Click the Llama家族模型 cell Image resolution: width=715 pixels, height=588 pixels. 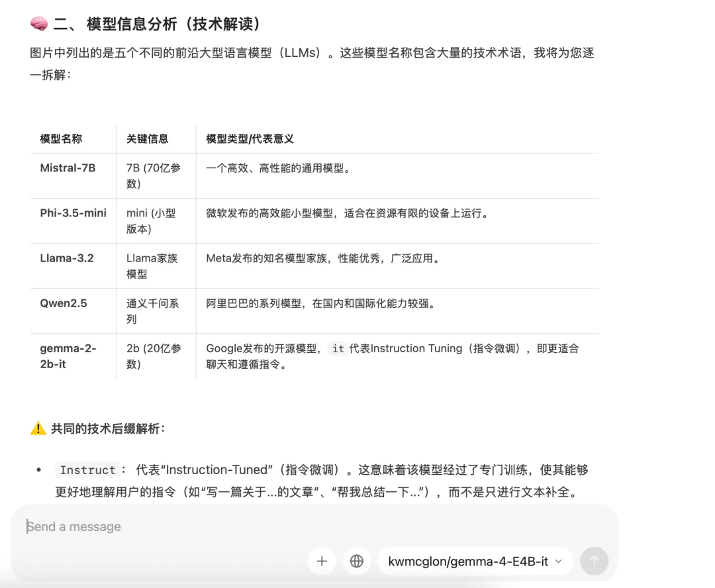pos(156,266)
